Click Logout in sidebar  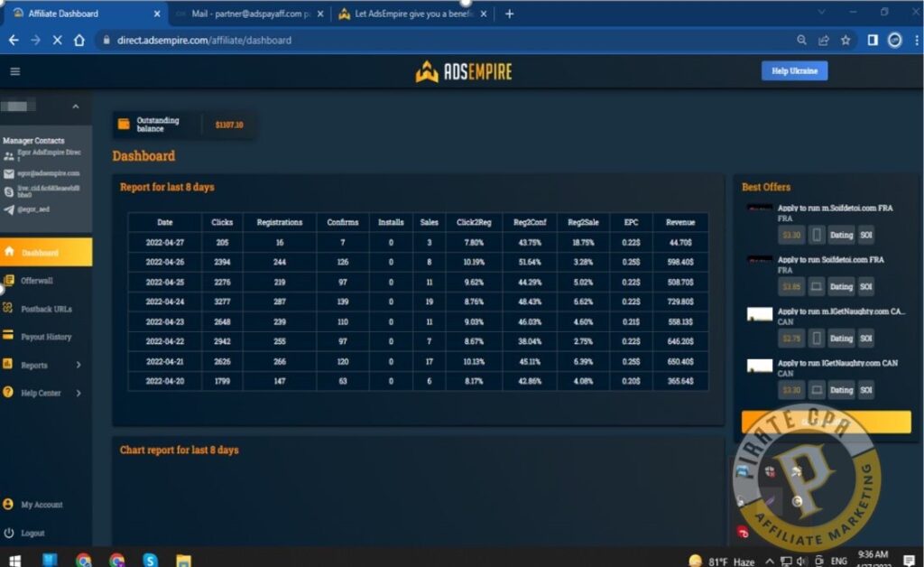(x=32, y=533)
